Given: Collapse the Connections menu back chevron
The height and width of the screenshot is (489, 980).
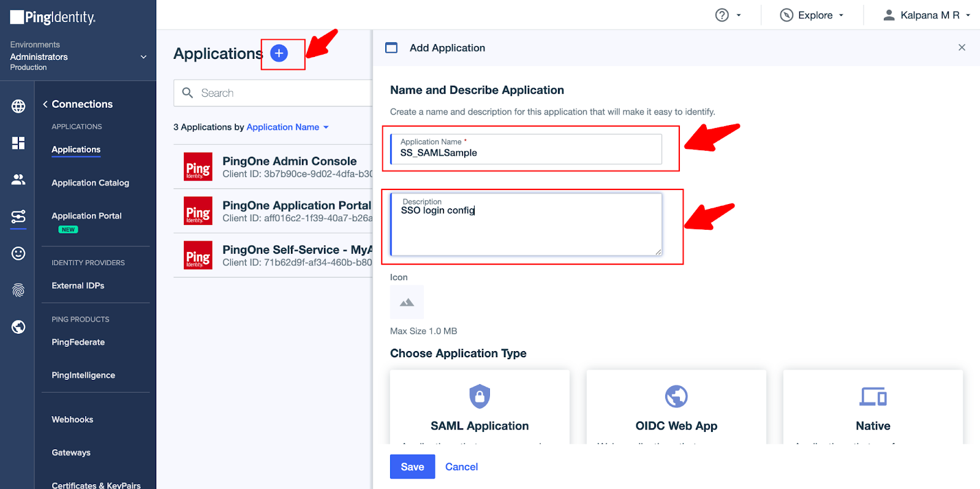Looking at the screenshot, I should point(45,104).
